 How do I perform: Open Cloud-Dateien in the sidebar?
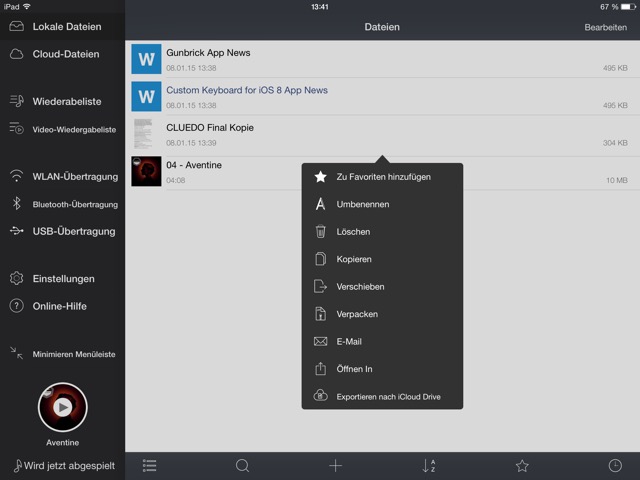62,54
